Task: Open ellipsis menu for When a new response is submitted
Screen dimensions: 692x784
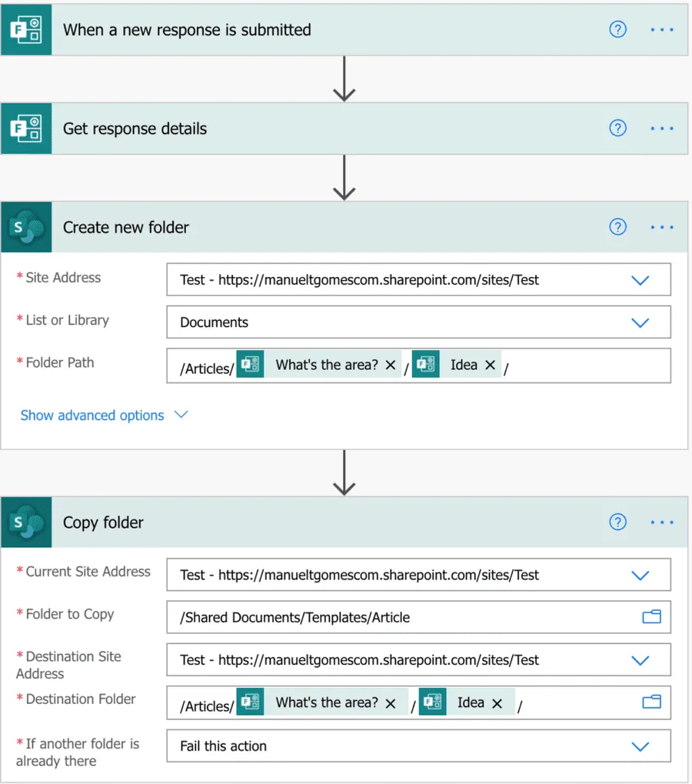Action: point(661,30)
